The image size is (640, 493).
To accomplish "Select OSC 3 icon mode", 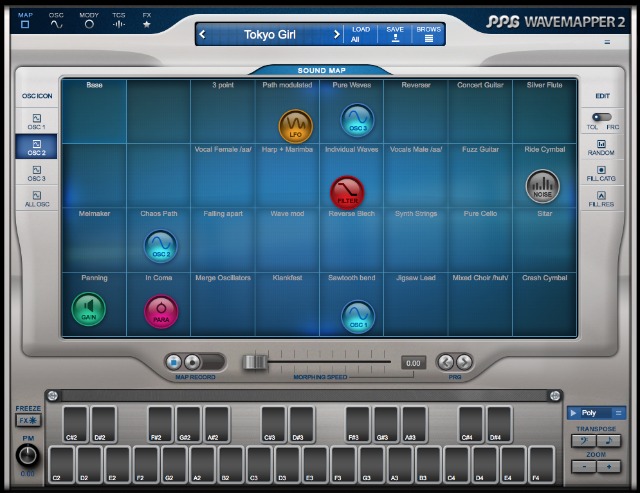I will 36,173.
